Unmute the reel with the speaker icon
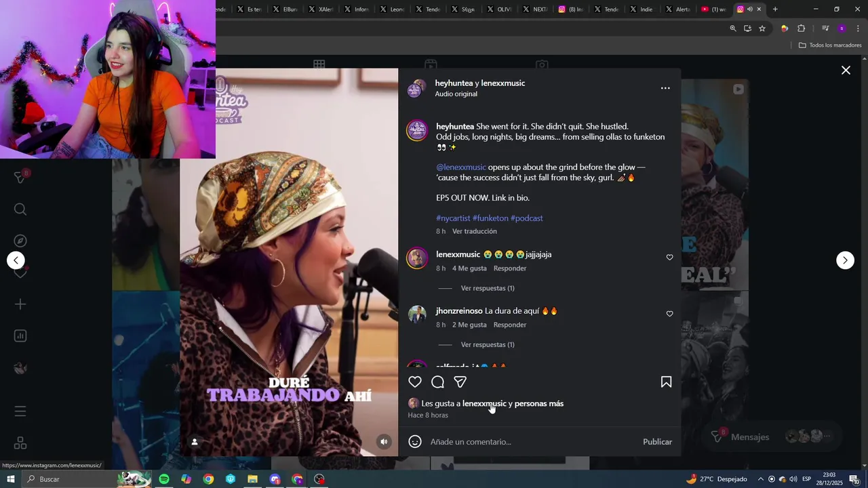The width and height of the screenshot is (868, 488). 384,442
